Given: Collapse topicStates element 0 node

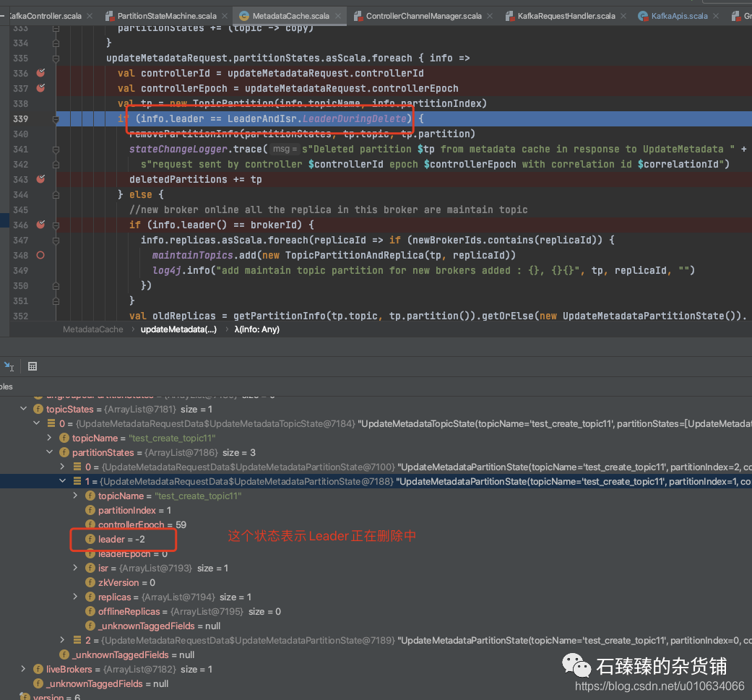Looking at the screenshot, I should (36, 423).
